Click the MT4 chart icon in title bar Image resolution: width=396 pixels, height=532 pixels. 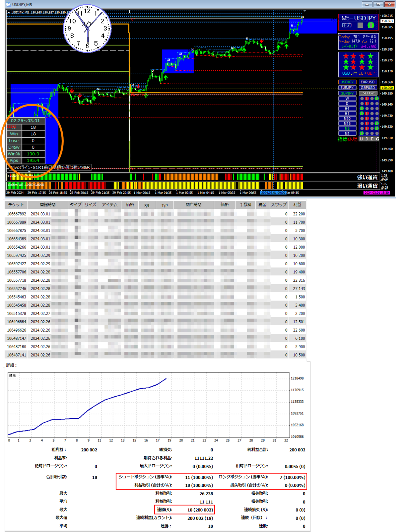tap(8, 4)
